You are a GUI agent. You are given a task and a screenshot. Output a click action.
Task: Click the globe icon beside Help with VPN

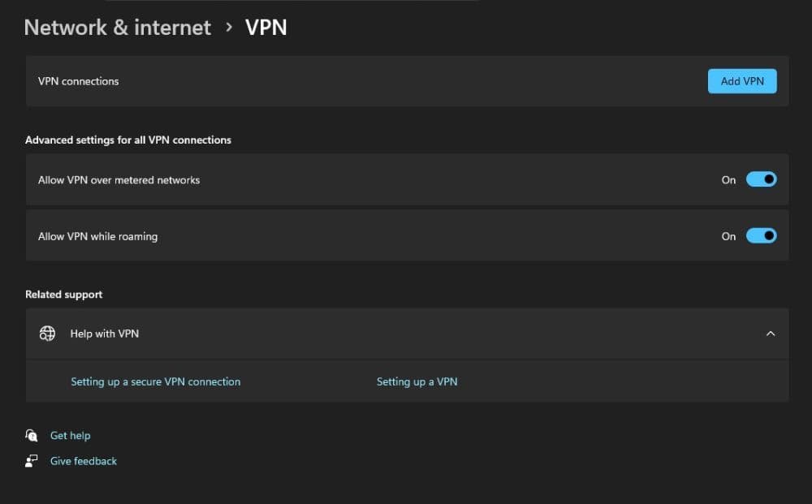47,333
